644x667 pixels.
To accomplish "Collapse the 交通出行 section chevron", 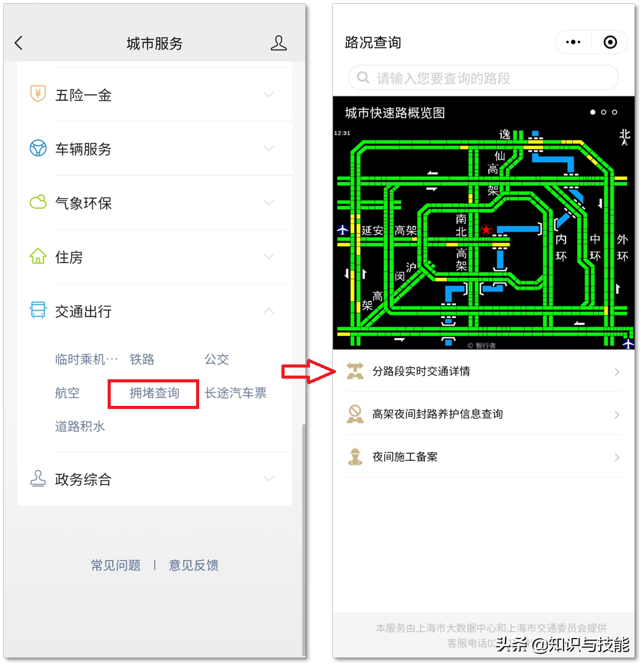I will (x=268, y=311).
